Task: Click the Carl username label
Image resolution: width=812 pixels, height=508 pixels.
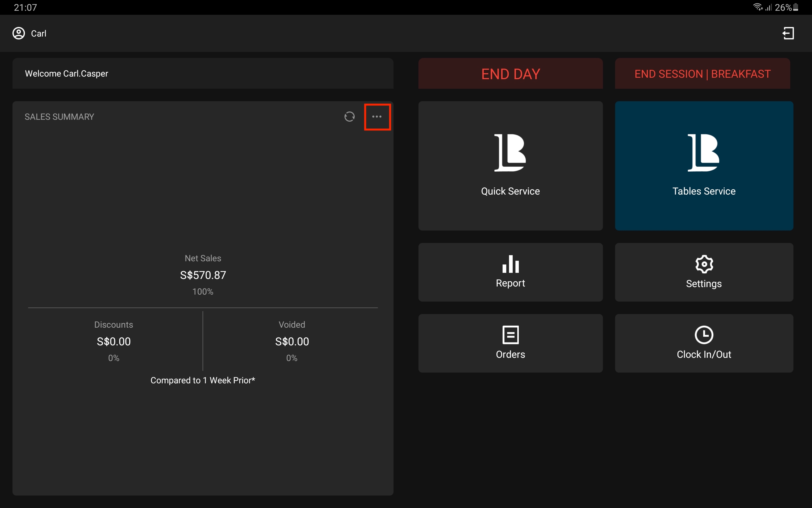Action: 39,34
